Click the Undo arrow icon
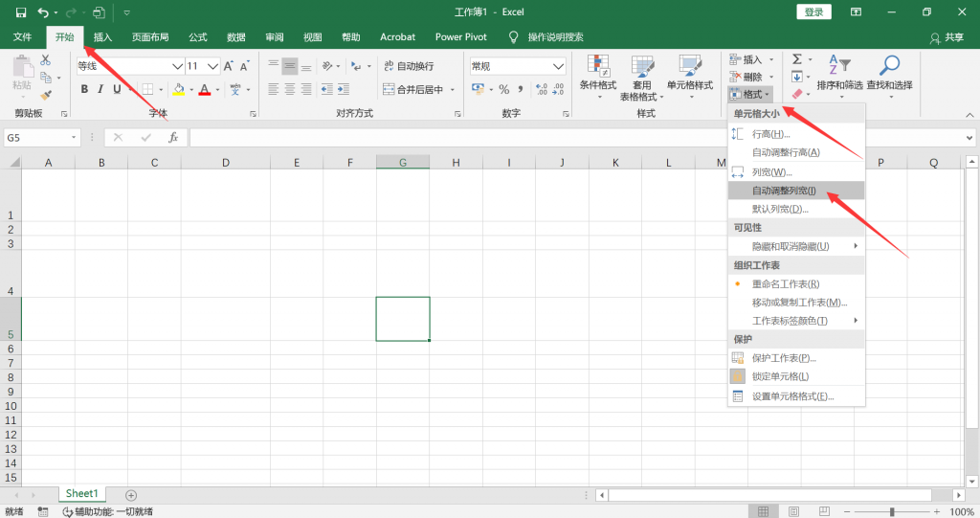 point(42,11)
